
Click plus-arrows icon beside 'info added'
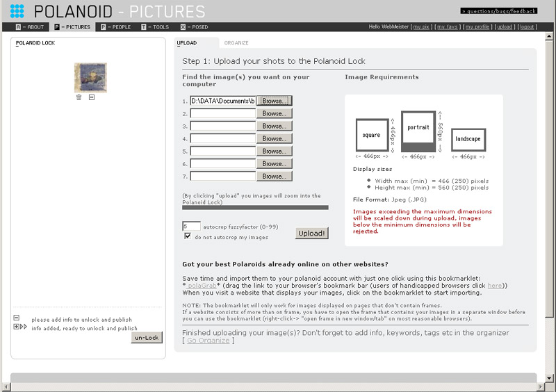tap(20, 327)
